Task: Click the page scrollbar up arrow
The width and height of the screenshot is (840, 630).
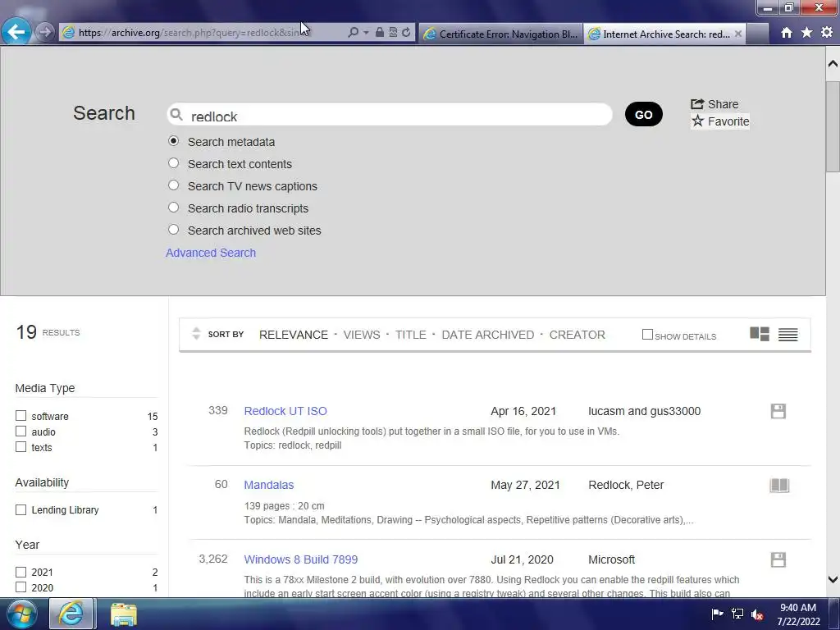Action: click(x=833, y=64)
